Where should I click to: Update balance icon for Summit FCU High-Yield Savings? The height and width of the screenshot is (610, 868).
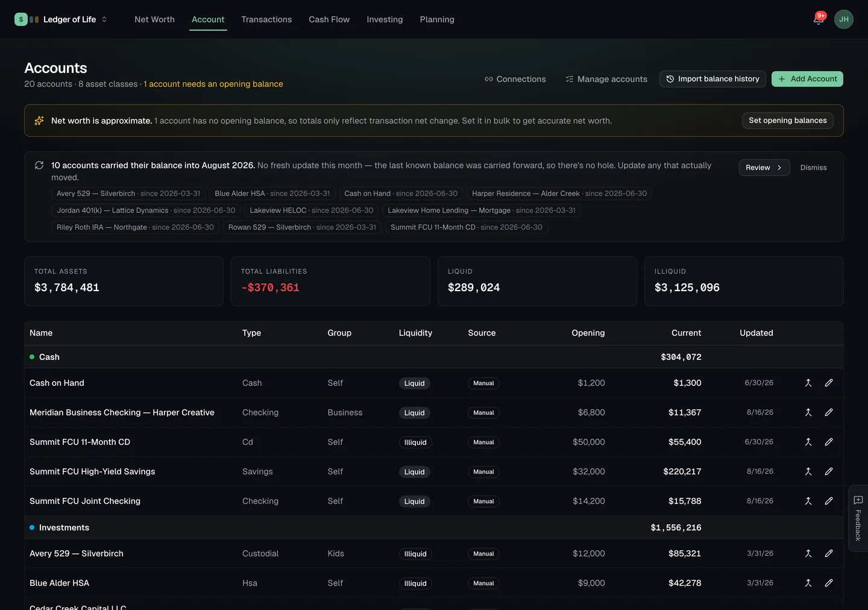[x=808, y=471]
